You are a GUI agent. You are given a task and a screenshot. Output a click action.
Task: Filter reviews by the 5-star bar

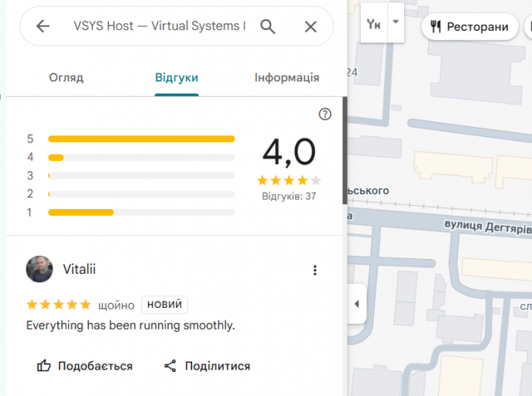tap(142, 139)
